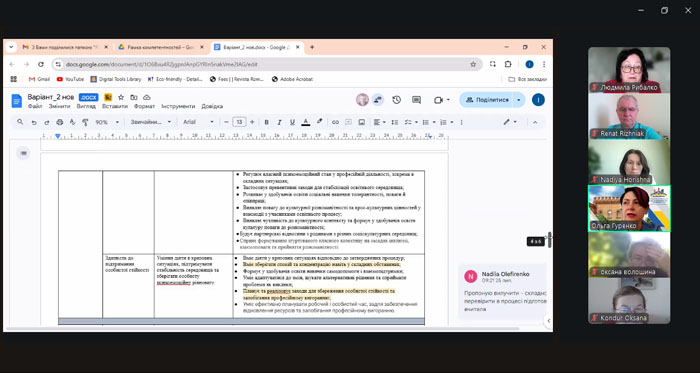Click the font size field showing 13

(x=239, y=122)
